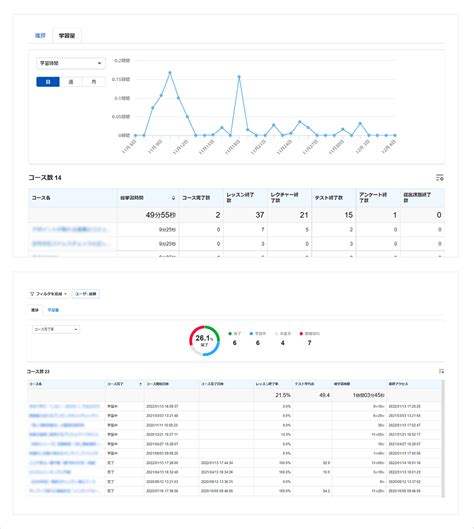Open column settings icon beside コース数 14
Image resolution: width=474 pixels, height=529 pixels.
439,177
